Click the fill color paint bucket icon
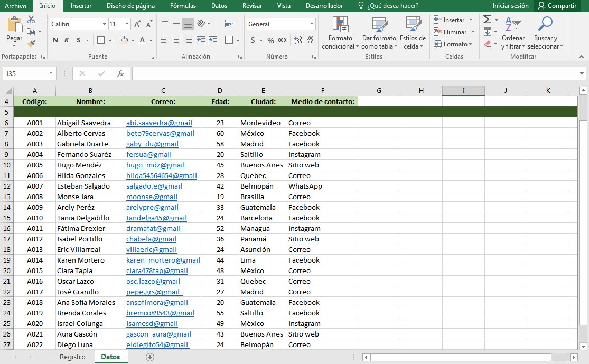The width and height of the screenshot is (589, 364). click(x=124, y=40)
